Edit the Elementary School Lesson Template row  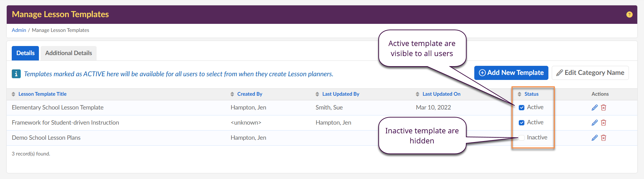(595, 107)
